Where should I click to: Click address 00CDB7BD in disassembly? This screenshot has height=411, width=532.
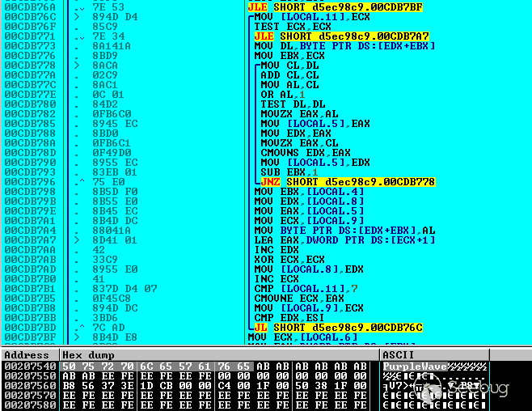pyautogui.click(x=30, y=328)
